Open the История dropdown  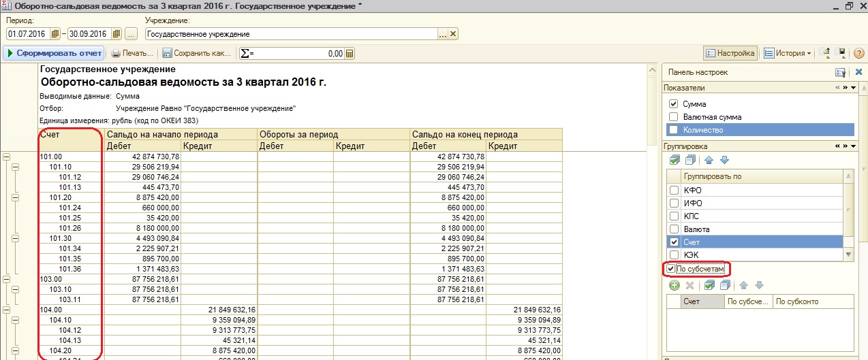pyautogui.click(x=787, y=53)
